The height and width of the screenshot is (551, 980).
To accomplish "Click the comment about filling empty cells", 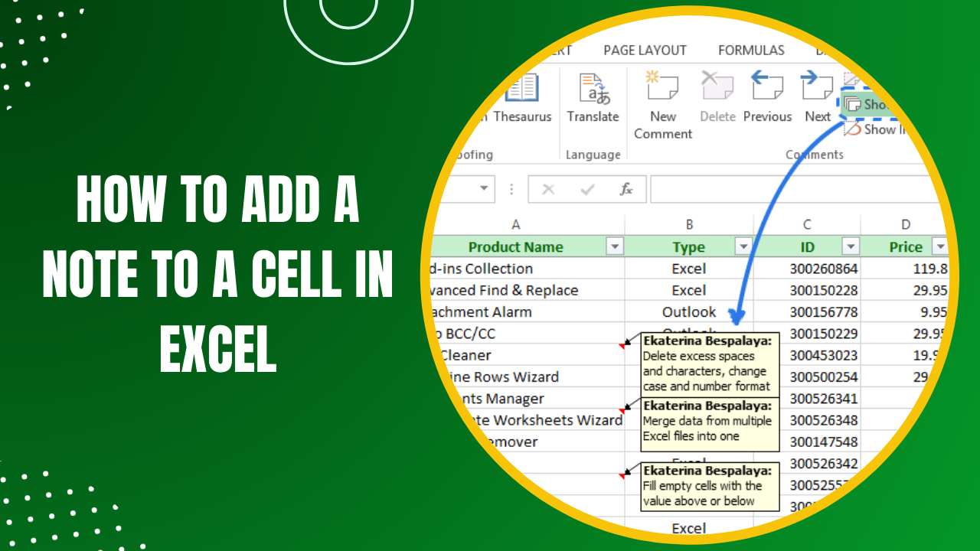I will (710, 487).
